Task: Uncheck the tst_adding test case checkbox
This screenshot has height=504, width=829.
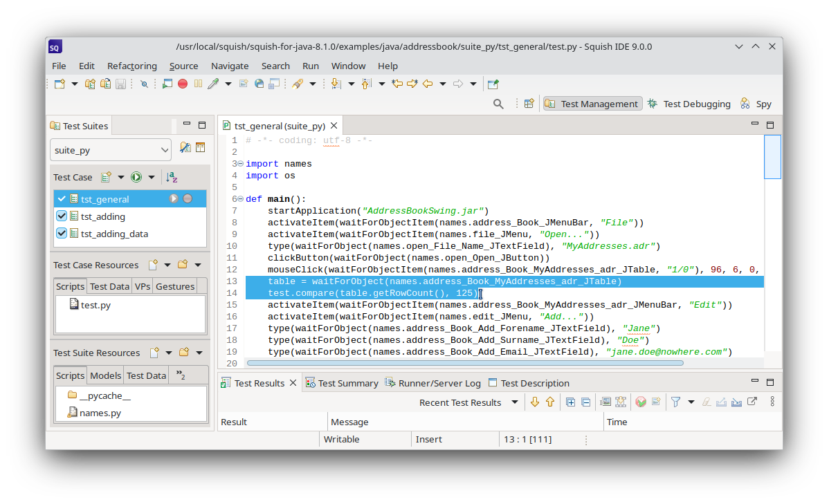Action: click(62, 216)
